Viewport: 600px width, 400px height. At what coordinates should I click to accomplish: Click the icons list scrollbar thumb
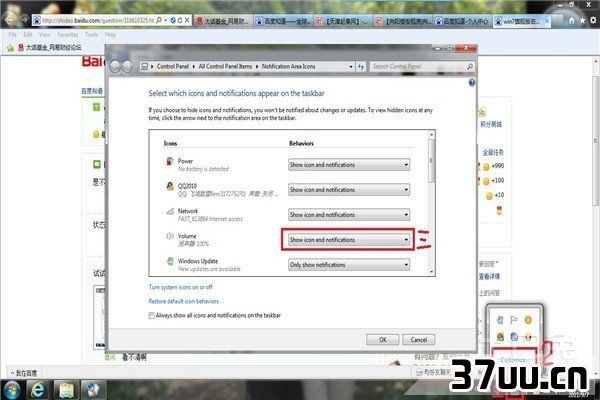pyautogui.click(x=431, y=161)
